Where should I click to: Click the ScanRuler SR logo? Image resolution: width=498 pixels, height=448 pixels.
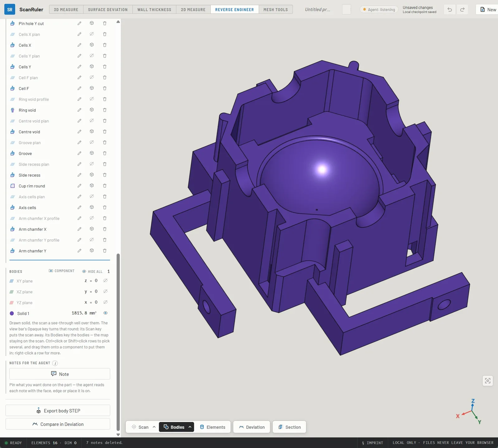pyautogui.click(x=10, y=10)
